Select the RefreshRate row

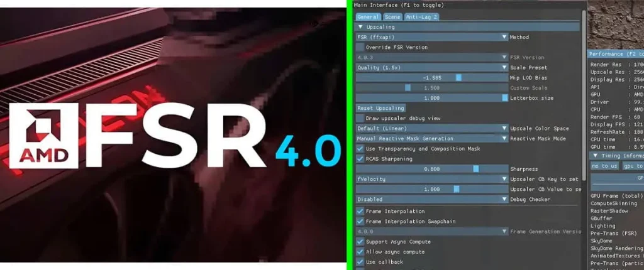(x=617, y=132)
